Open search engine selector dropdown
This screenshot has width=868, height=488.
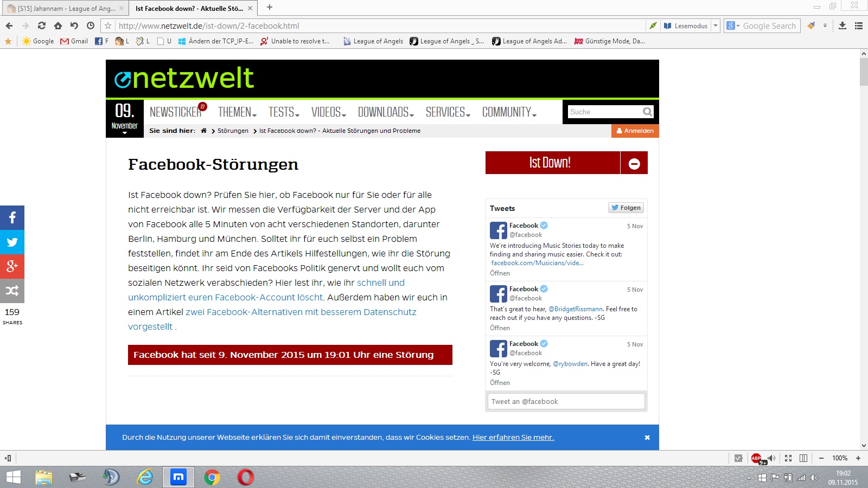pos(733,25)
